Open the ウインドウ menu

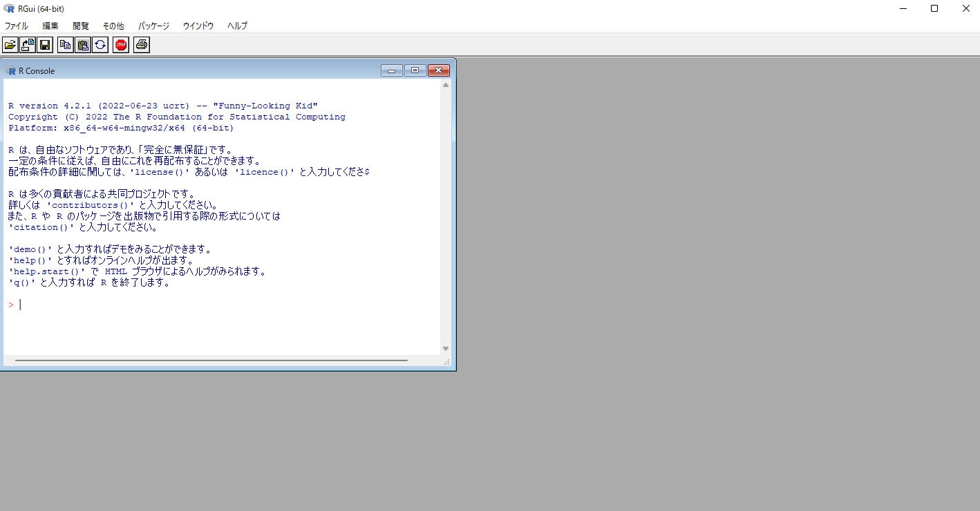(198, 26)
